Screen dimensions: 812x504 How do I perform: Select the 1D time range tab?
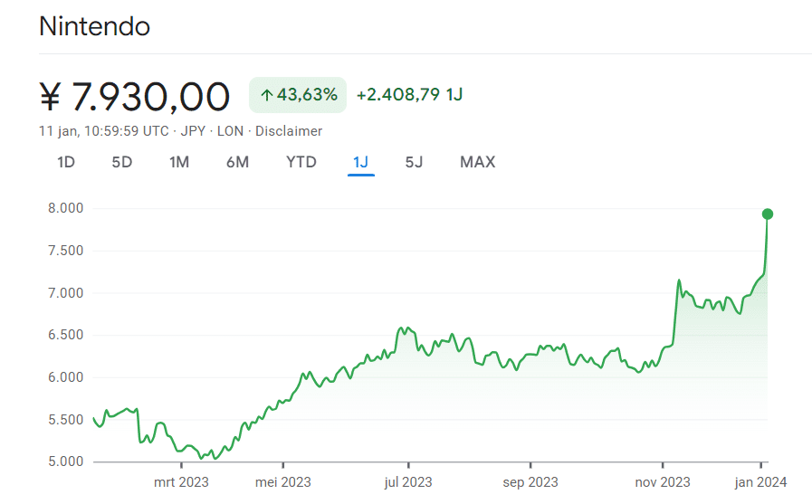pos(66,163)
